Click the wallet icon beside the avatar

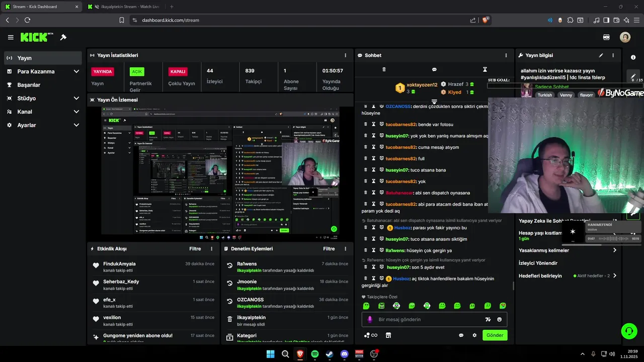pyautogui.click(x=606, y=37)
